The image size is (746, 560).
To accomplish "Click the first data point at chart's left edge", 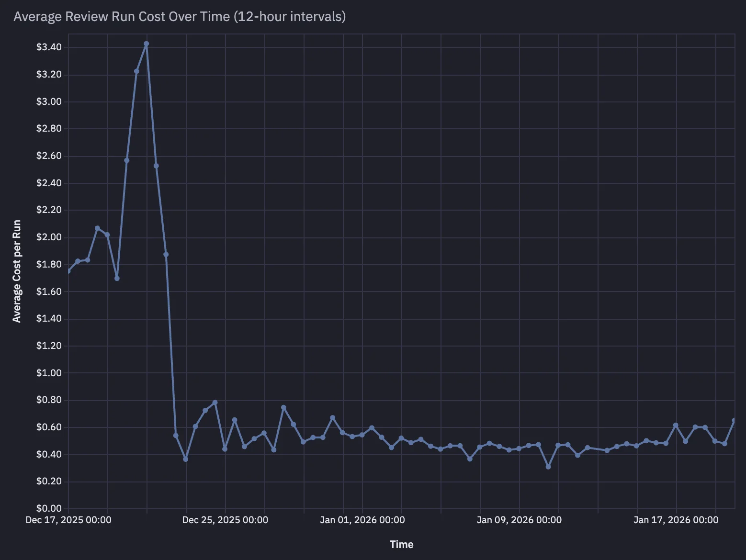I will coord(68,271).
